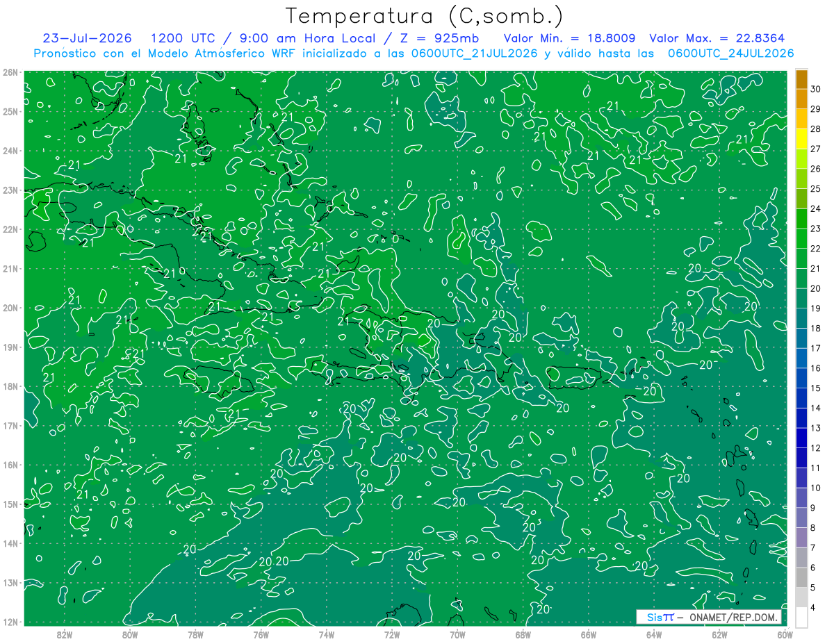The height and width of the screenshot is (644, 834).
Task: Select the green legend swatch between 22 and 23
Action: point(801,238)
